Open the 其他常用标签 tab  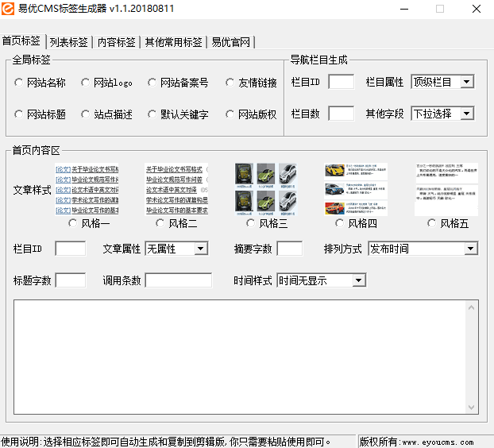tap(173, 42)
